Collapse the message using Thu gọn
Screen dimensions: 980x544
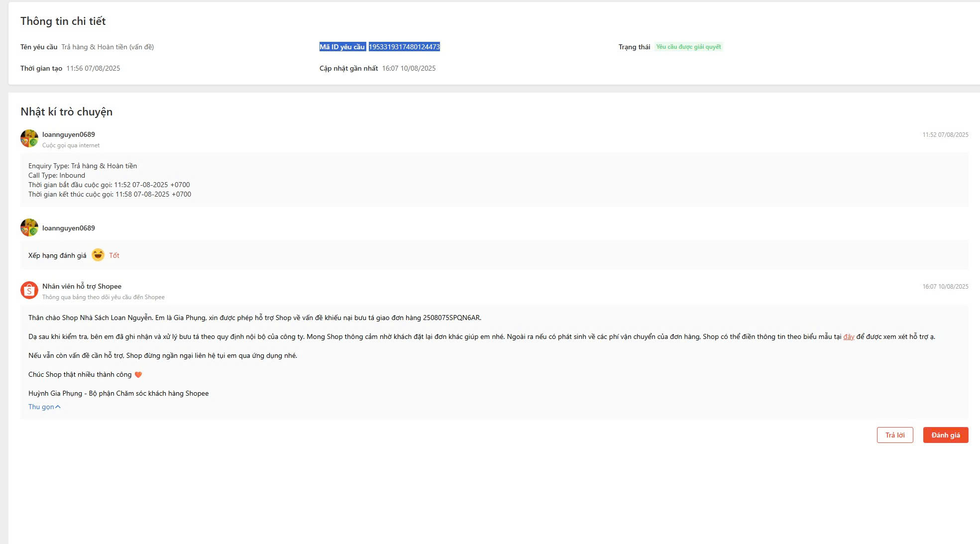(x=44, y=407)
